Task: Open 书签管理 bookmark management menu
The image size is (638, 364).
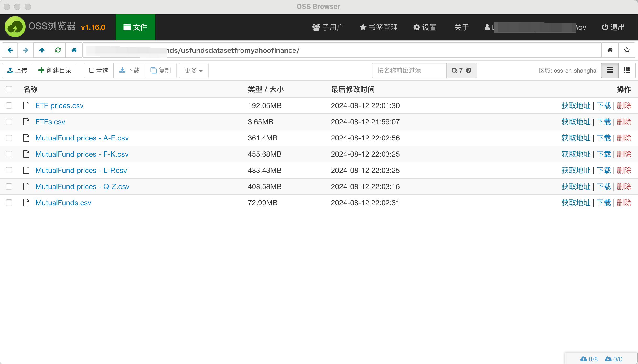Action: (x=379, y=27)
